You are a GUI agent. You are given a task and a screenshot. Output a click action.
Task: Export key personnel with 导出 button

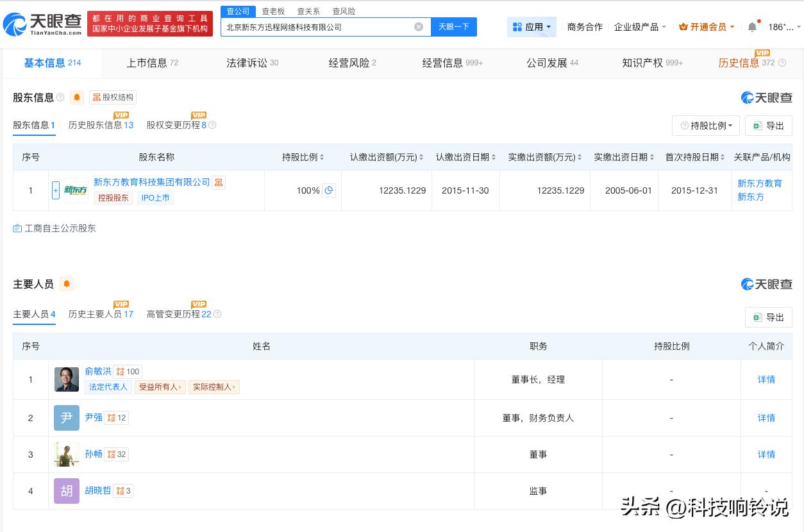[x=769, y=317]
